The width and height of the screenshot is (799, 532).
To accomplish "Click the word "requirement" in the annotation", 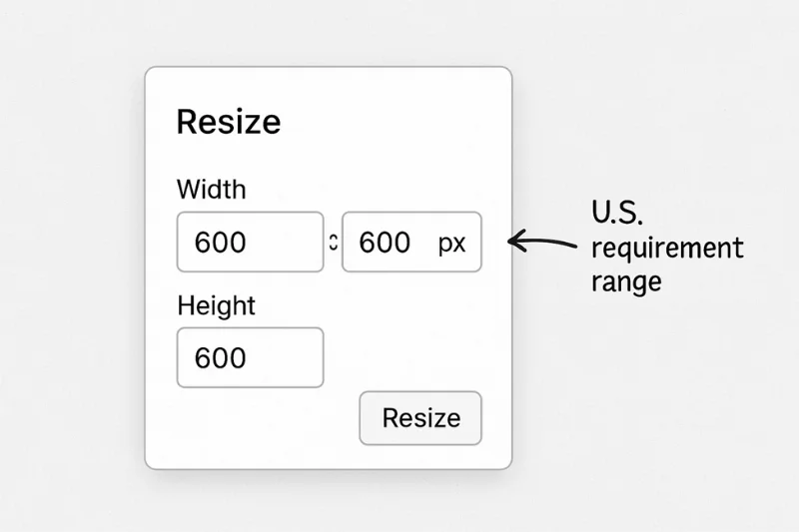I will coord(667,248).
